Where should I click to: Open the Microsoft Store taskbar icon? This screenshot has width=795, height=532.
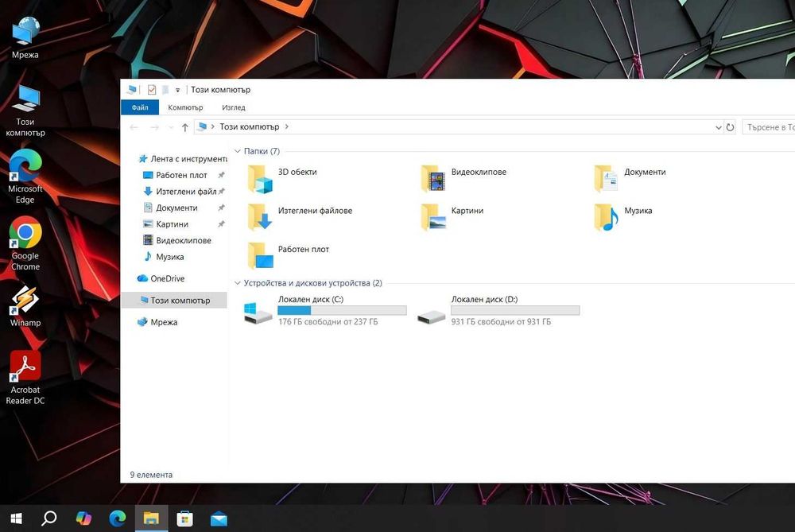[x=184, y=518]
